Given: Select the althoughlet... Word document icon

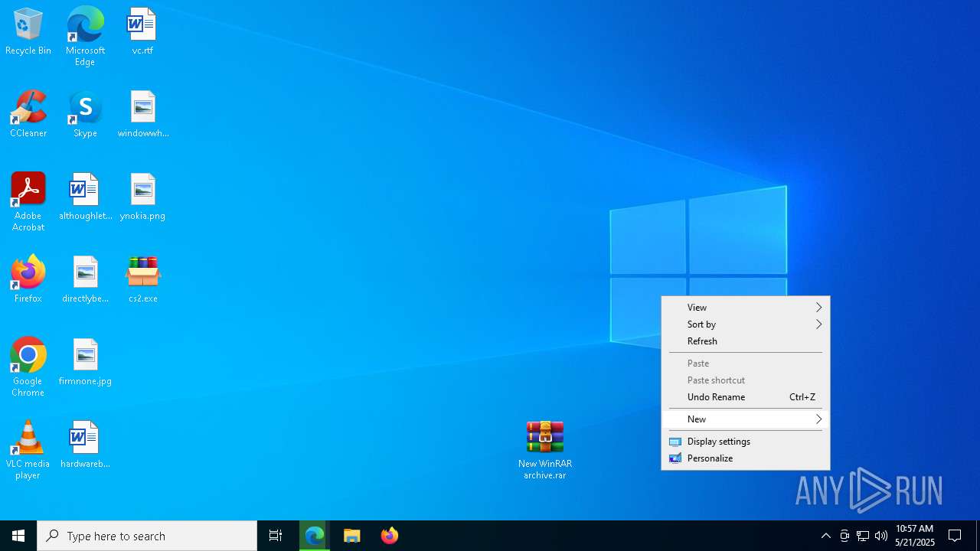Looking at the screenshot, I should 85,197.
